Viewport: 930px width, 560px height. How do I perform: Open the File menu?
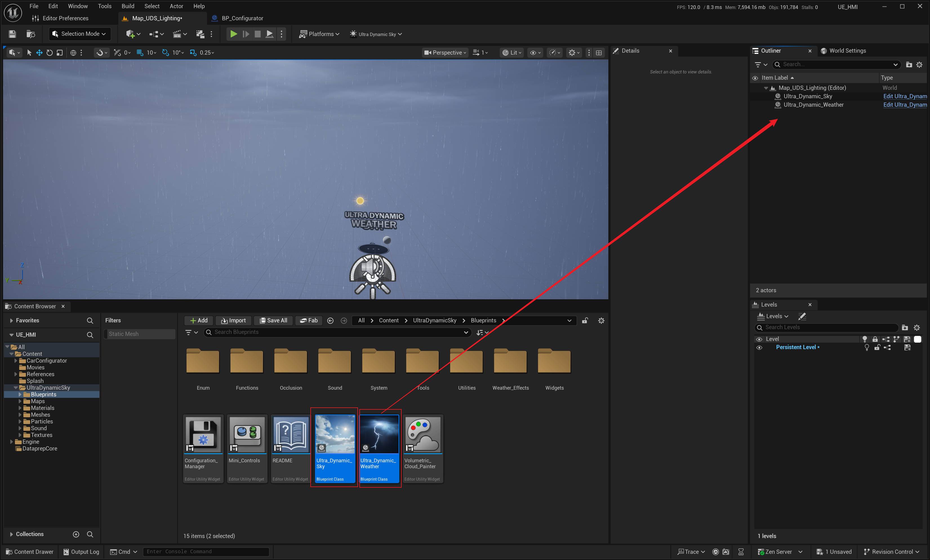coord(34,6)
